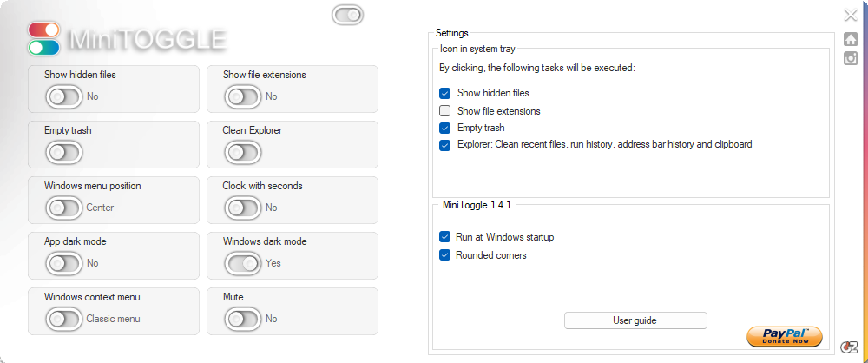This screenshot has height=363, width=868.
Task: Turn off Windows dark mode switch
Action: click(242, 263)
